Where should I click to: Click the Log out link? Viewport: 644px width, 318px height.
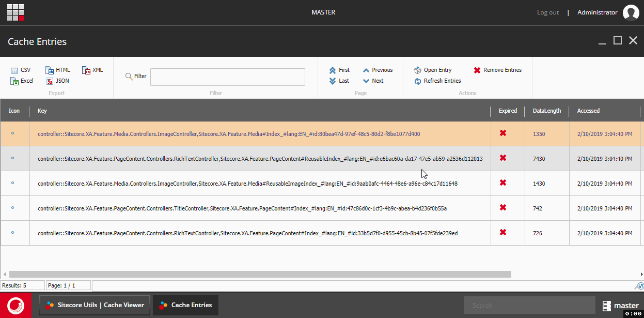548,12
